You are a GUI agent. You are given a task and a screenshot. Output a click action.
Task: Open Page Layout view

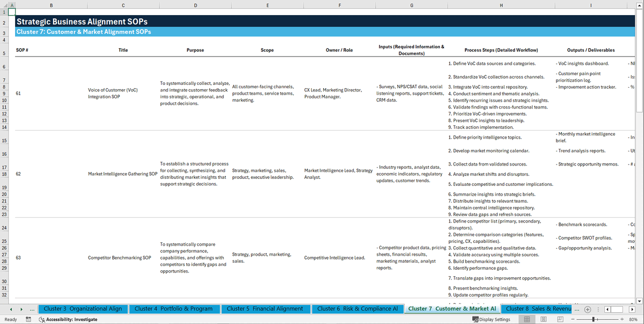click(x=544, y=319)
